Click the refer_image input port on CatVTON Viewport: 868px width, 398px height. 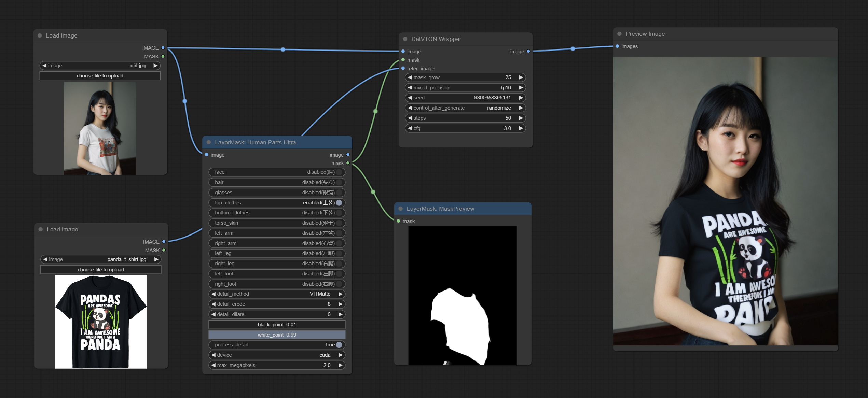(x=403, y=69)
